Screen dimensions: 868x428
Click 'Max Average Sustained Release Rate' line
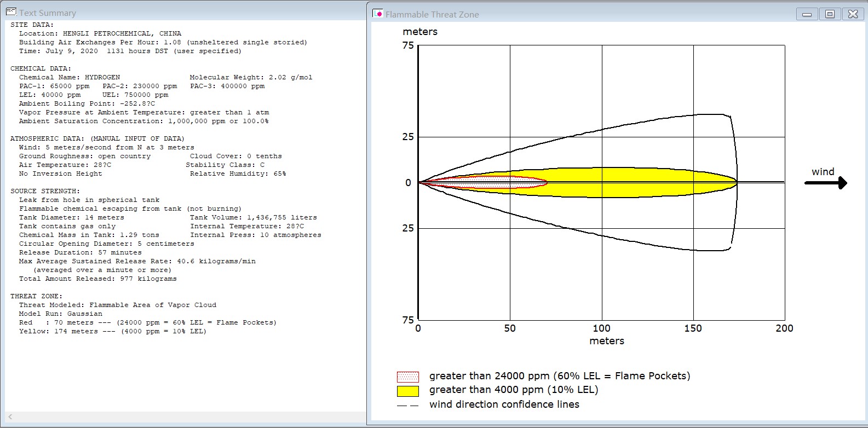137,261
